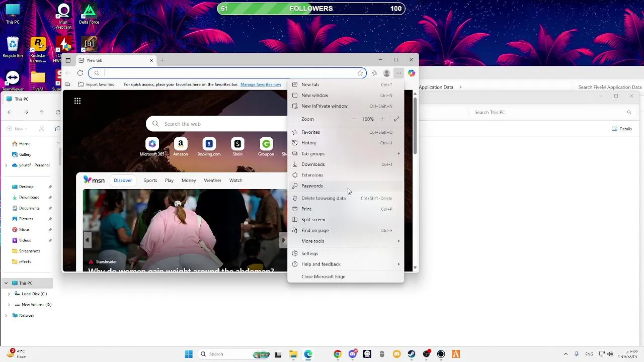The height and width of the screenshot is (362, 644).
Task: Open the Edge tab actions icon
Action: [x=68, y=60]
